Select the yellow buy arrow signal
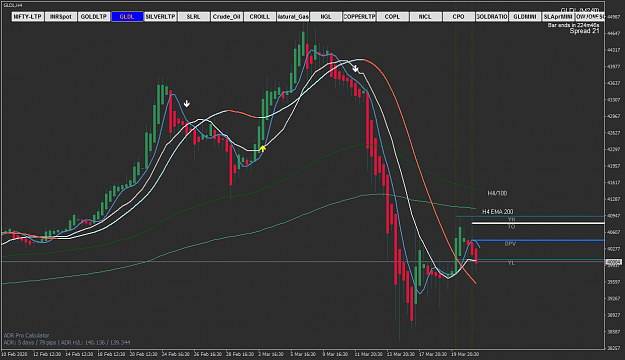The height and width of the screenshot is (360, 625). click(262, 149)
